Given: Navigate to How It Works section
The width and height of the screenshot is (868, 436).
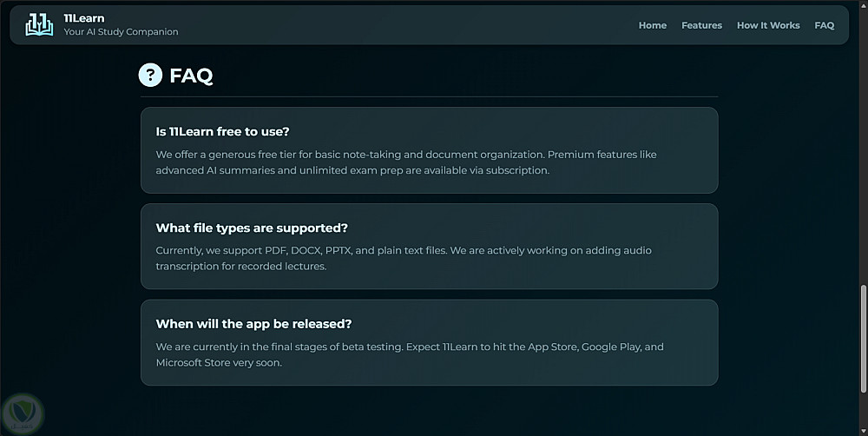Looking at the screenshot, I should click(x=768, y=25).
